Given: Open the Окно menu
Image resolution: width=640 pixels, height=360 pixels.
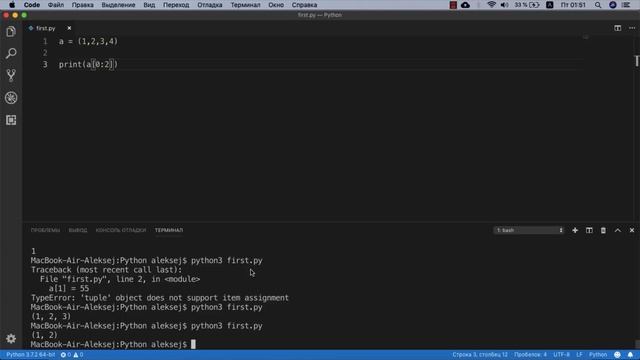Looking at the screenshot, I should (276, 5).
